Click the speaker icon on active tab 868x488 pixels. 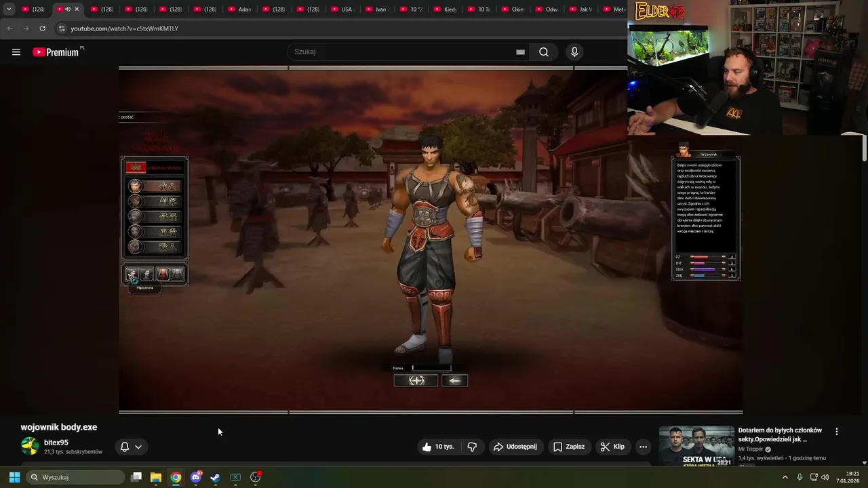click(68, 9)
